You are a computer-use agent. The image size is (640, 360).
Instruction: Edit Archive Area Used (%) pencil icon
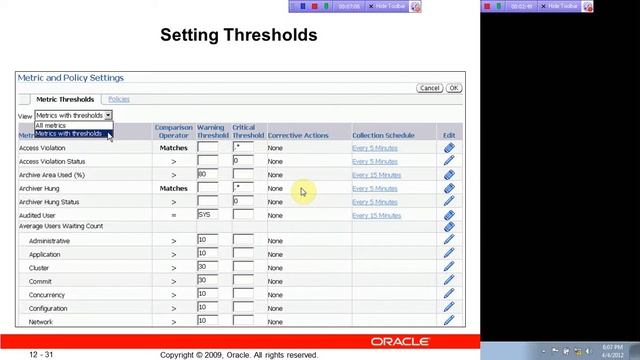(449, 175)
